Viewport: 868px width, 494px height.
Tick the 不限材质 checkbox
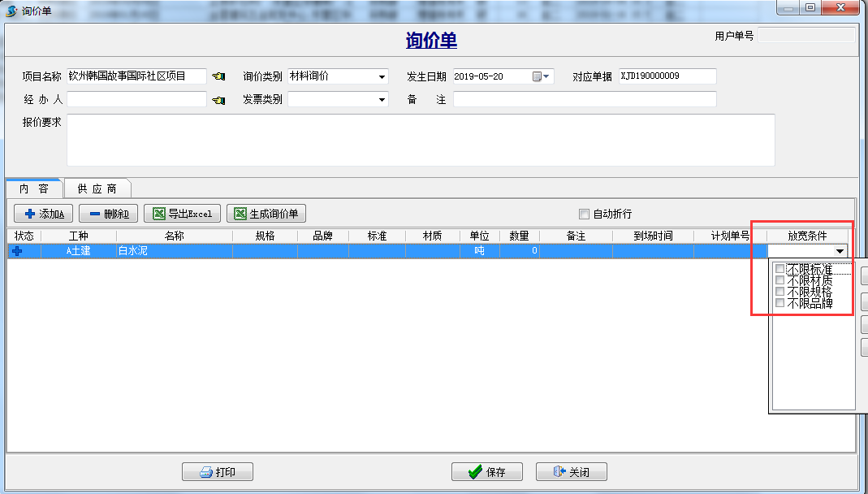(x=780, y=280)
